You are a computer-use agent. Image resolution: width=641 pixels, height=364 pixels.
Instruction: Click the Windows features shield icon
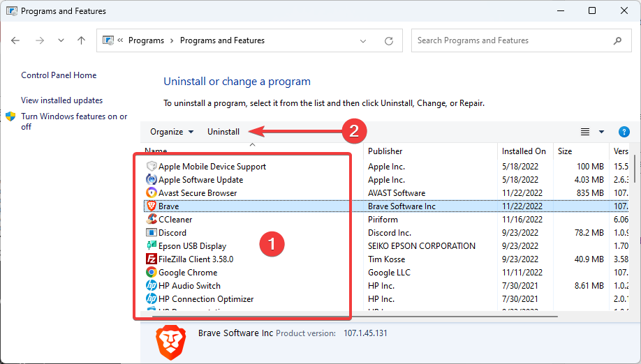10,116
